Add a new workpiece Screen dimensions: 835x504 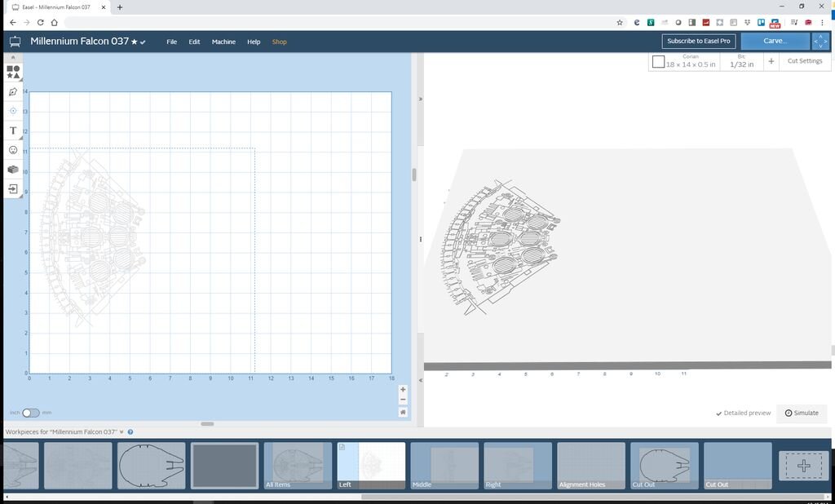coord(803,466)
